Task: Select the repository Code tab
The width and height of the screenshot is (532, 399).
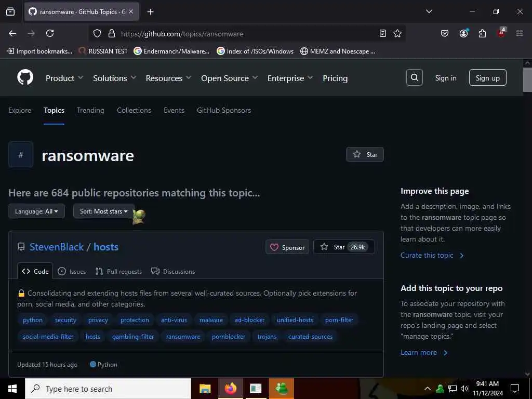Action: click(35, 271)
